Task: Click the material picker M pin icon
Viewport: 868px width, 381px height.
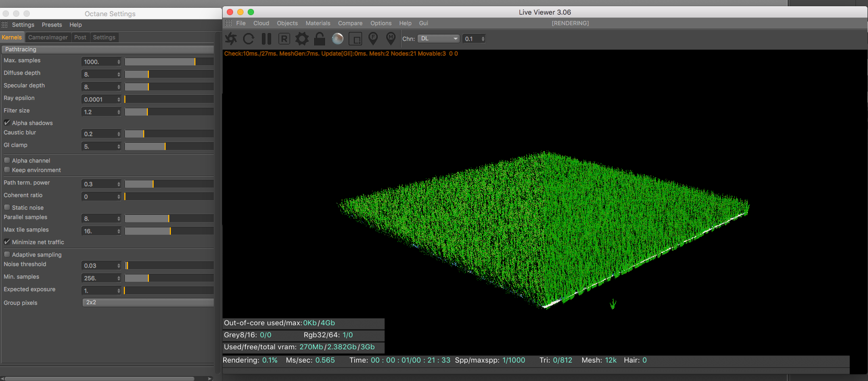Action: [x=390, y=38]
